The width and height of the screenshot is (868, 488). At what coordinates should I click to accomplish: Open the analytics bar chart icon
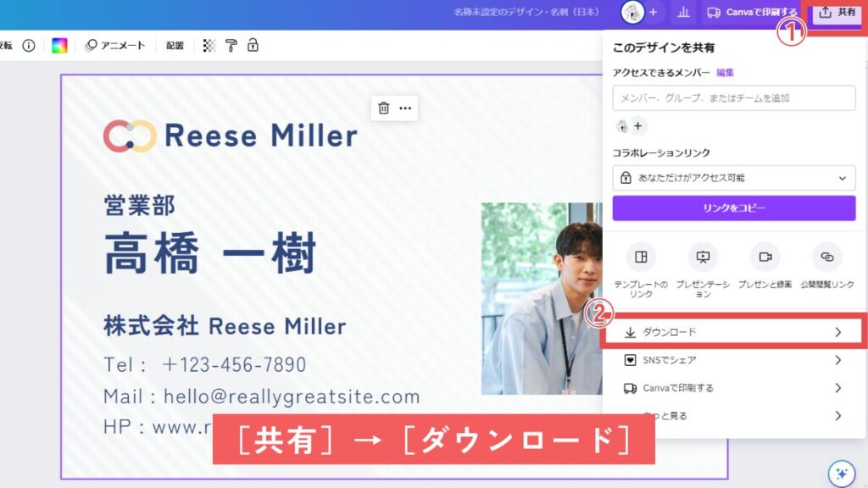[684, 12]
